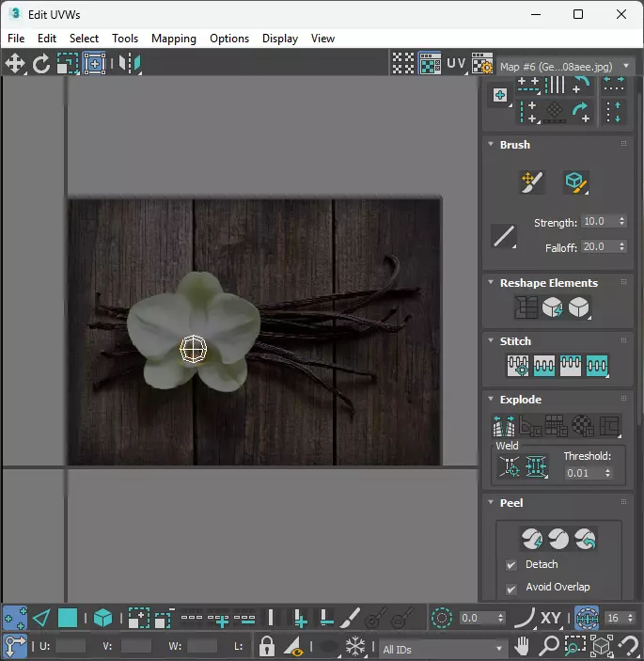Click the UV coordinate display button

456,64
